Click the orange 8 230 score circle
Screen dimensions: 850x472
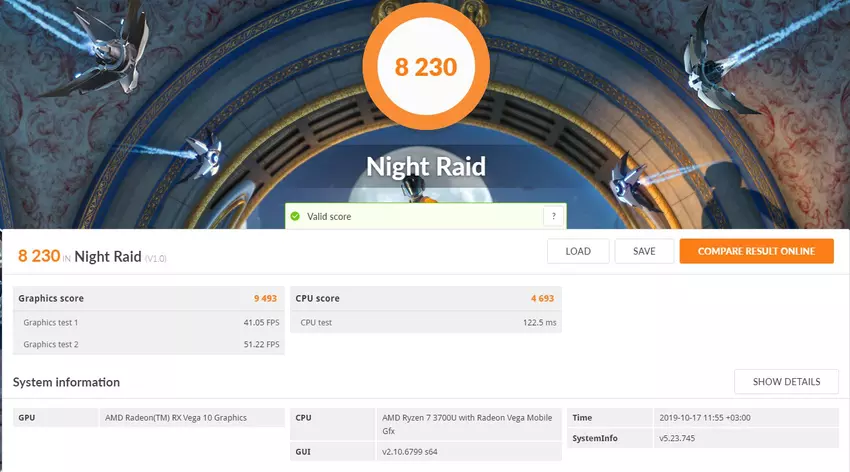pos(425,68)
